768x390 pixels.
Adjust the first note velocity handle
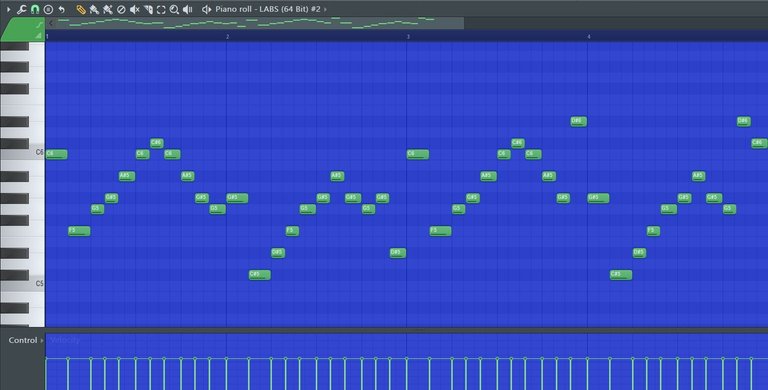point(46,359)
